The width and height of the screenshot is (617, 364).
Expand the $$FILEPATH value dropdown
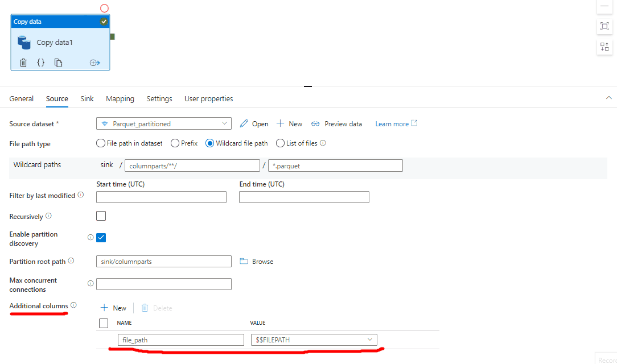tap(369, 339)
